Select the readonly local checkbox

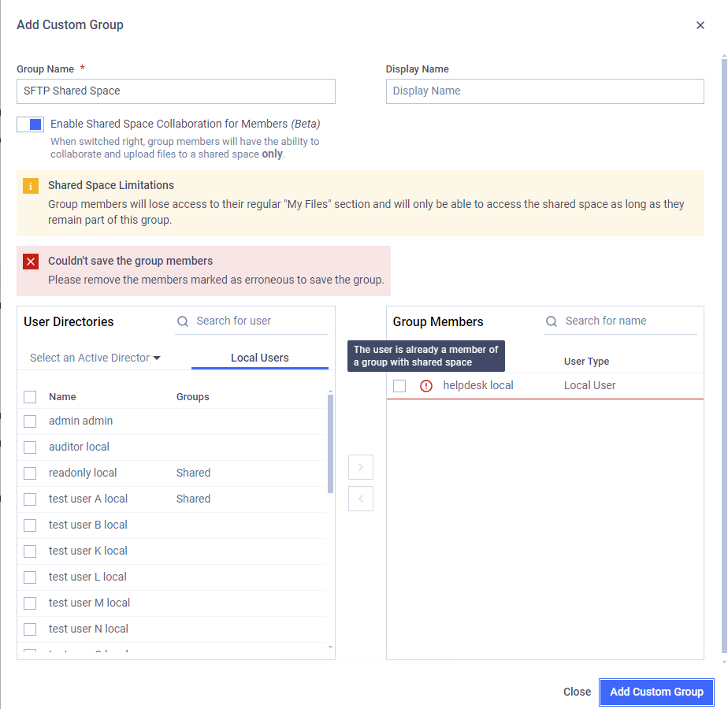click(x=30, y=473)
